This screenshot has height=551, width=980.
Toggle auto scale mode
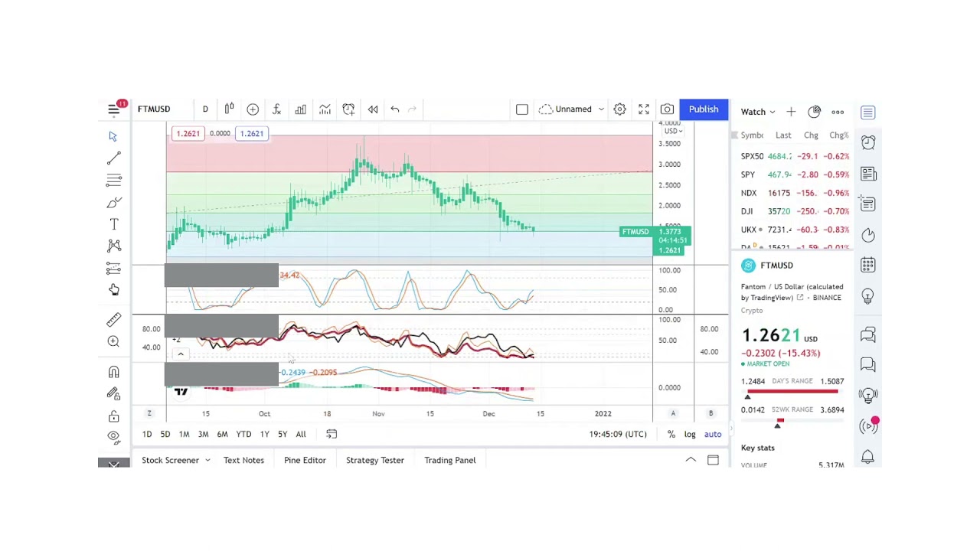pyautogui.click(x=713, y=434)
